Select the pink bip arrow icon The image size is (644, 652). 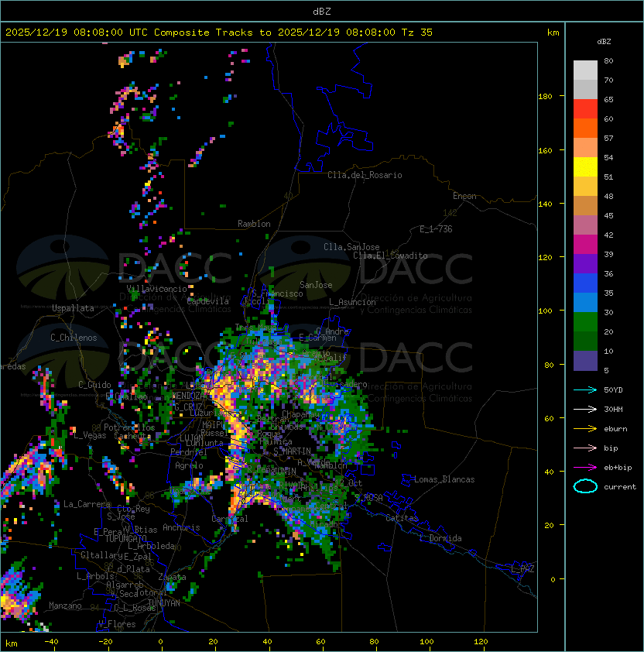[585, 448]
